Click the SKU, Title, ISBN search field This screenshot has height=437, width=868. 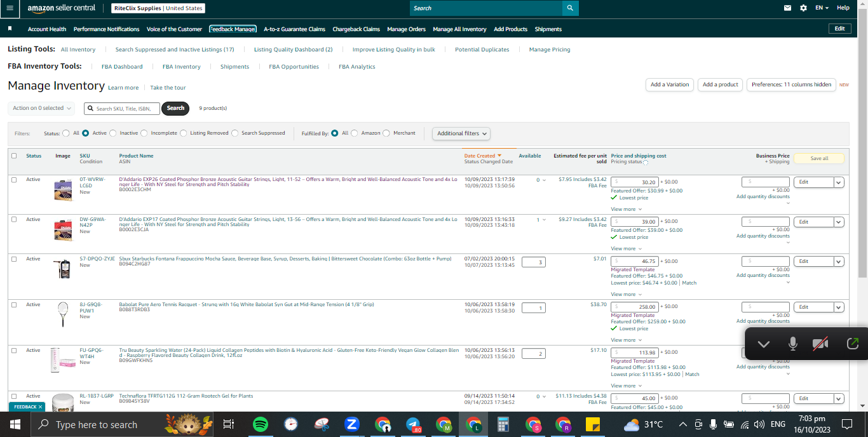pyautogui.click(x=122, y=109)
